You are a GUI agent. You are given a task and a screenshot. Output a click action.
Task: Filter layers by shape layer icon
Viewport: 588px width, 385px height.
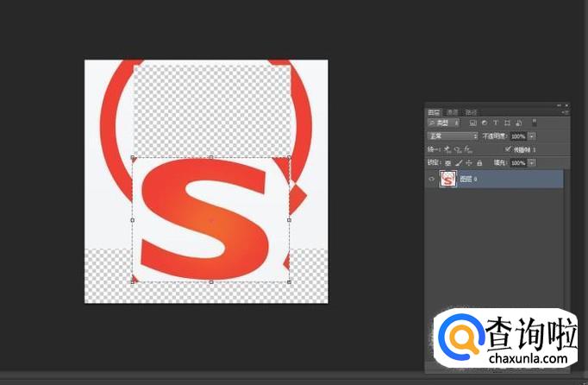[x=507, y=123]
